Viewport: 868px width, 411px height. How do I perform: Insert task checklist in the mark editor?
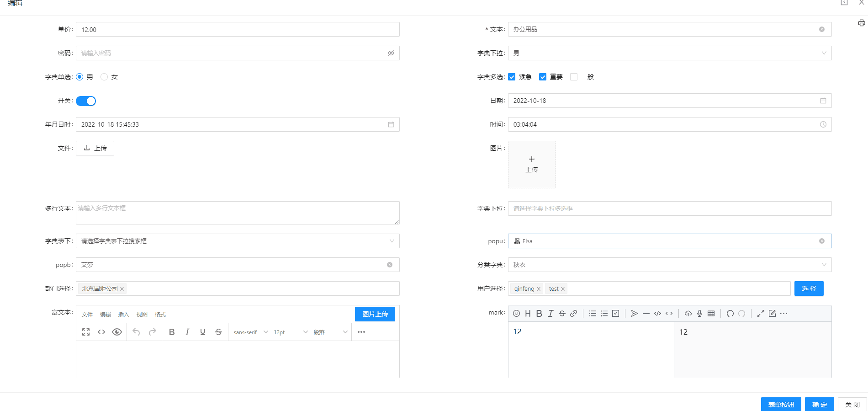[x=615, y=313]
